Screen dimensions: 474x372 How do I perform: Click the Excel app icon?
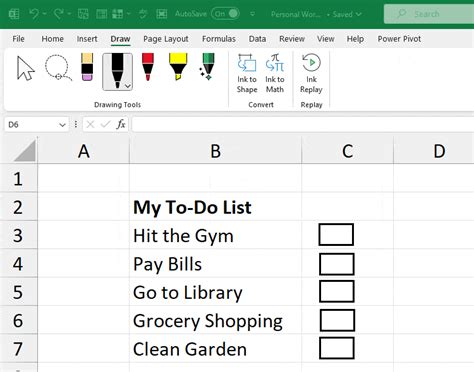(14, 14)
